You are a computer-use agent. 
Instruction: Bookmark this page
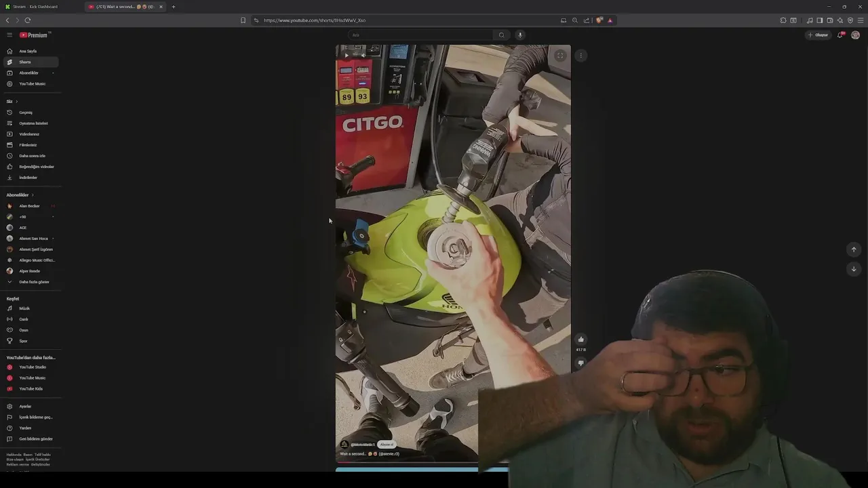tap(243, 20)
